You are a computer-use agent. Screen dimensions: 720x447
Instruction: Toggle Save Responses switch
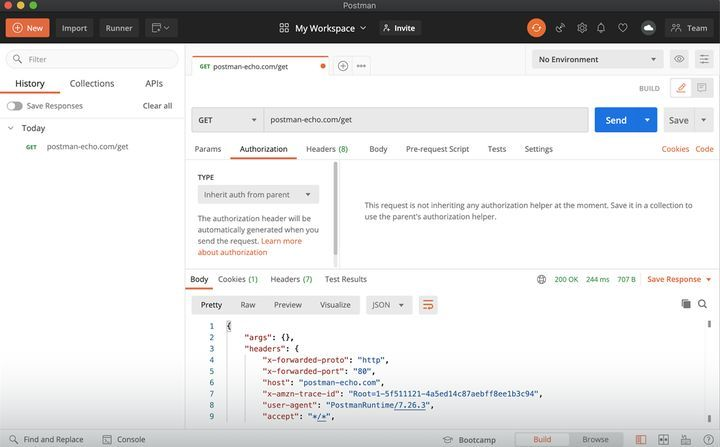tap(15, 106)
